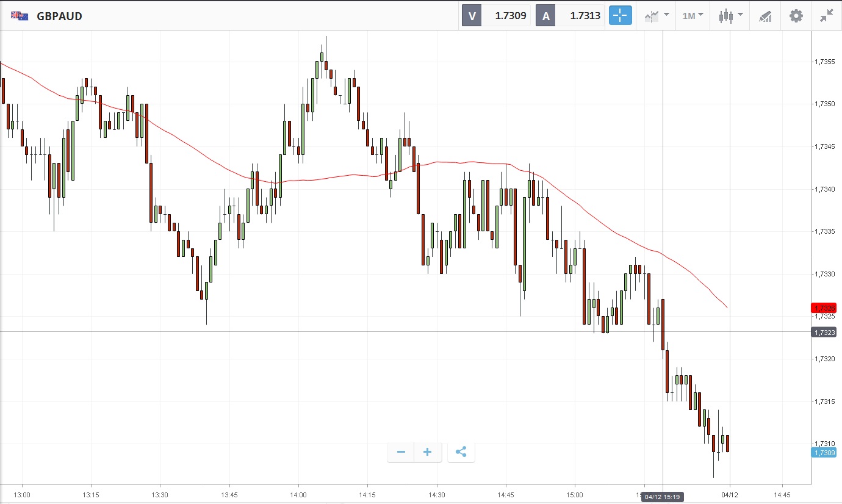
Task: Click the red 1,7326 moving average label
Action: pyautogui.click(x=823, y=308)
